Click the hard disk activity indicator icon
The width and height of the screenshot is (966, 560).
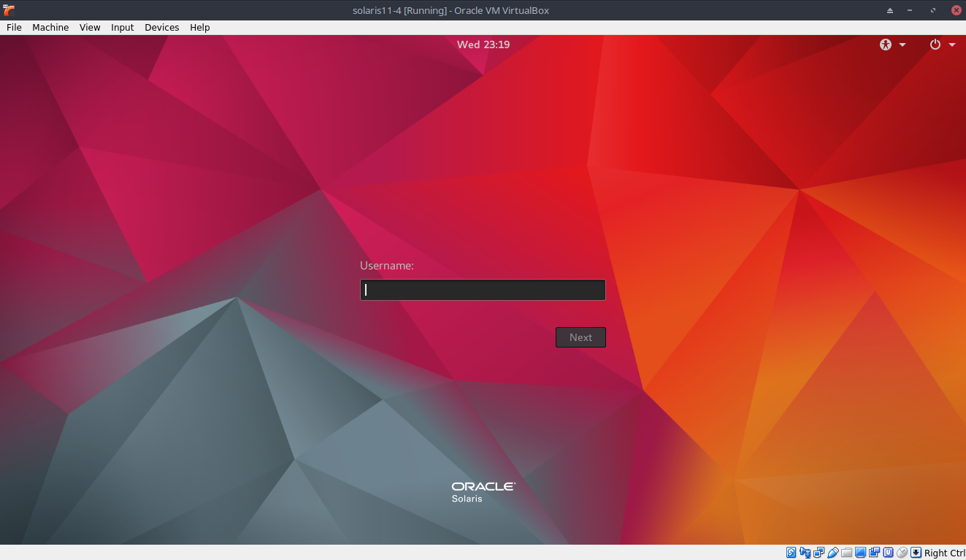coord(791,553)
